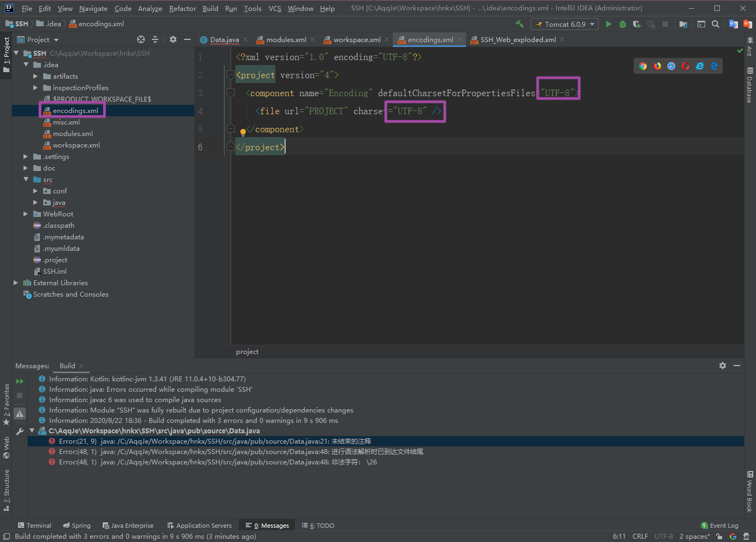
Task: Close the modules.xml editor tab
Action: [312, 39]
